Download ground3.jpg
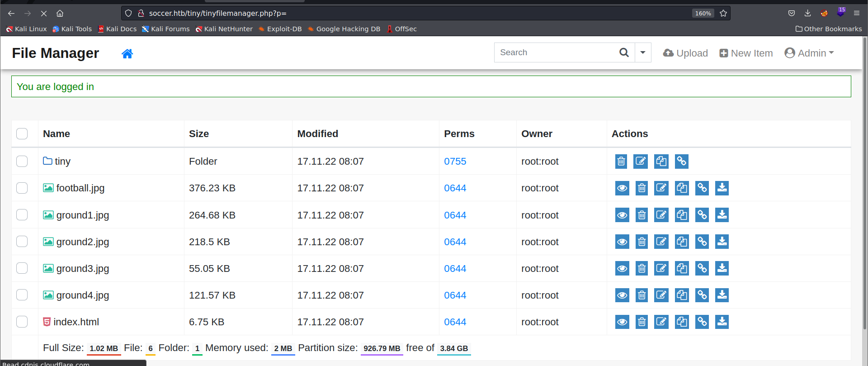The width and height of the screenshot is (868, 366). 722,268
